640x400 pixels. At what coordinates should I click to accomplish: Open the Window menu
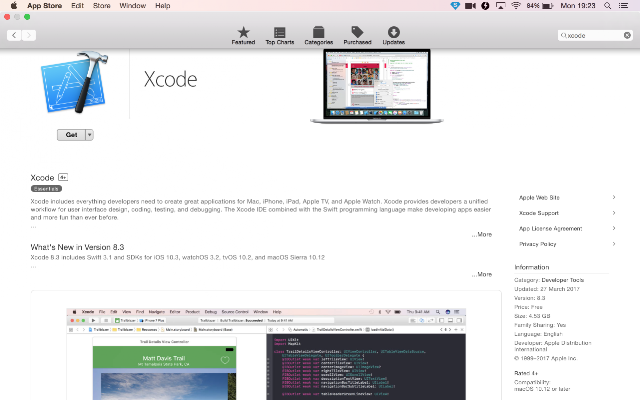point(133,6)
